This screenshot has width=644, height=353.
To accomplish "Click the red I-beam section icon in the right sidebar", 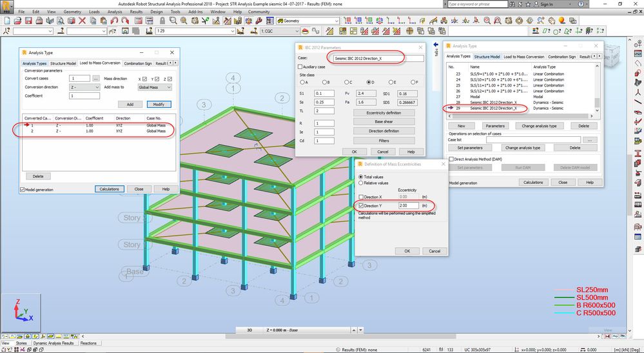I will pyautogui.click(x=638, y=154).
